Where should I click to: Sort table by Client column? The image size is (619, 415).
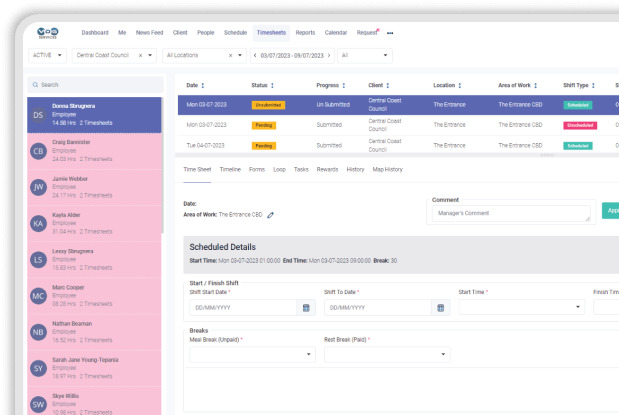[x=388, y=85]
